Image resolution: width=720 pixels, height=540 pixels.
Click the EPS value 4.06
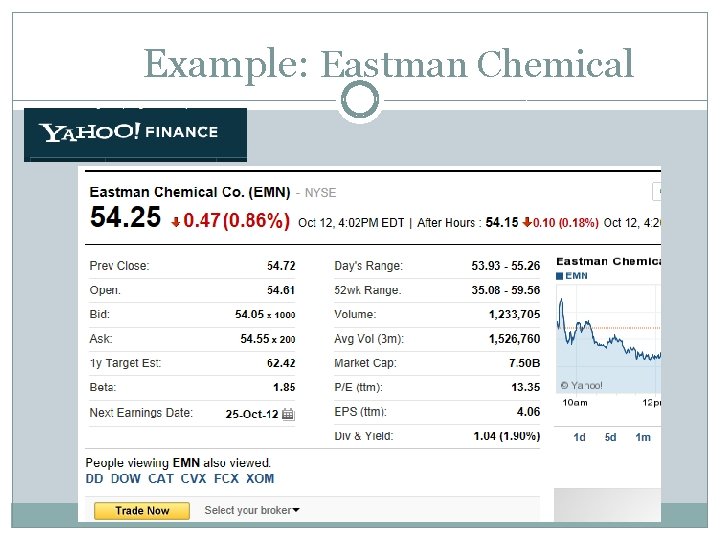tap(529, 412)
